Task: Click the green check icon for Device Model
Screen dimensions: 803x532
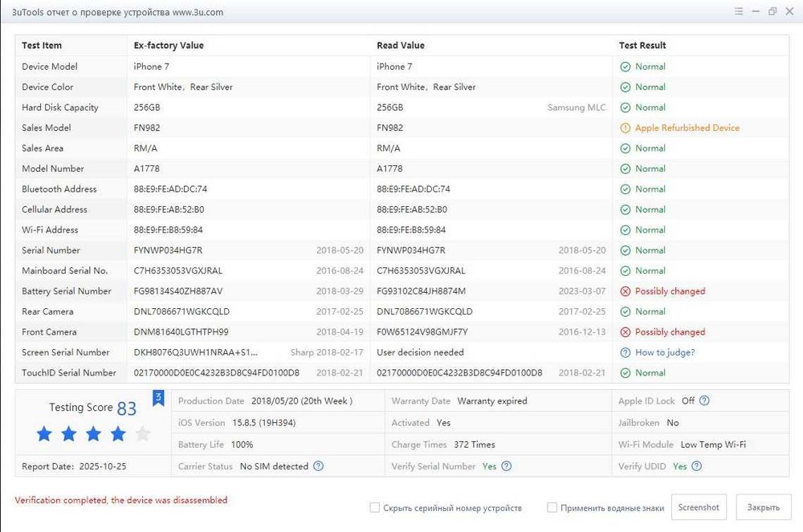Action: 625,67
